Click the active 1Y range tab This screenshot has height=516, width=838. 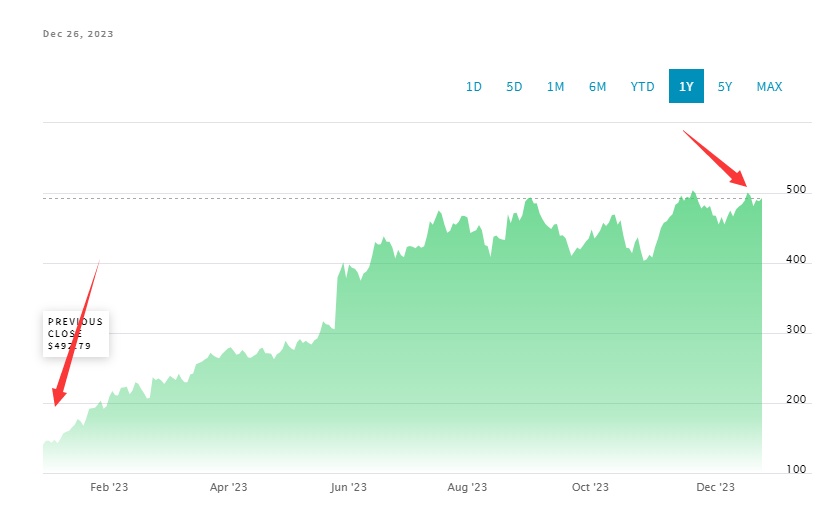coord(686,87)
